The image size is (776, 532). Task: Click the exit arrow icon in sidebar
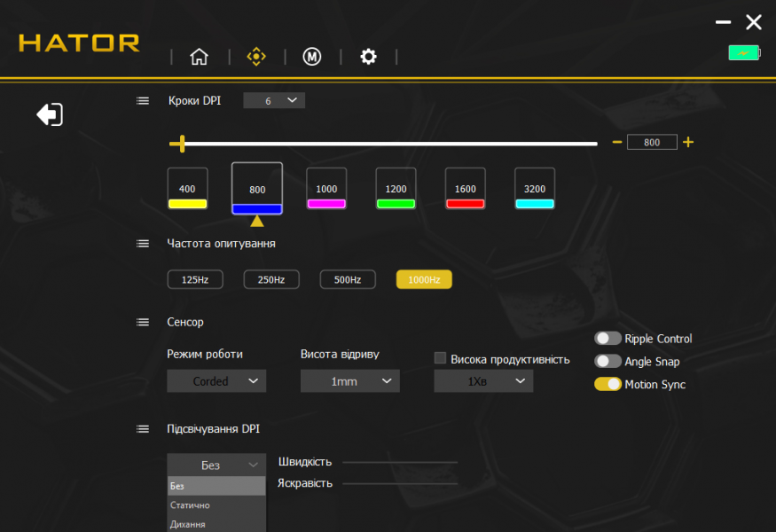click(50, 114)
